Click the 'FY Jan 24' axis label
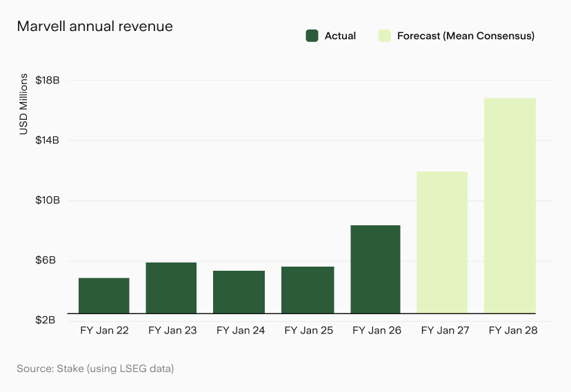 241,331
